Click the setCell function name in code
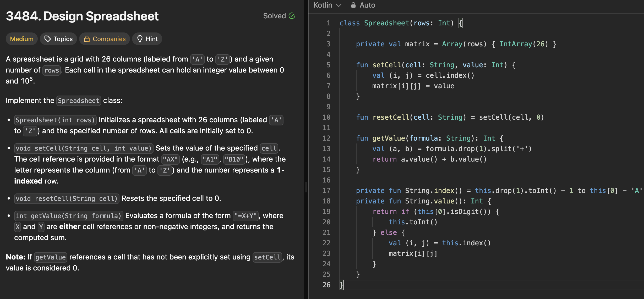 (x=387, y=65)
